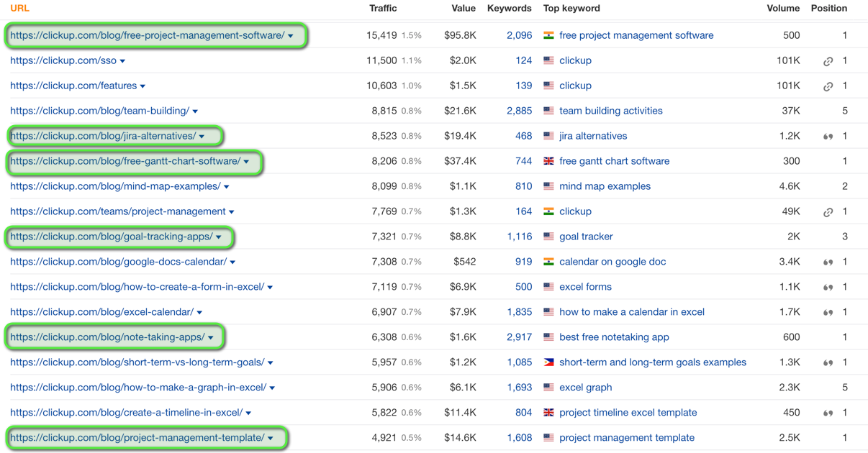This screenshot has width=868, height=453.
Task: Click the quote snippet icon for jira alternatives
Action: [828, 137]
